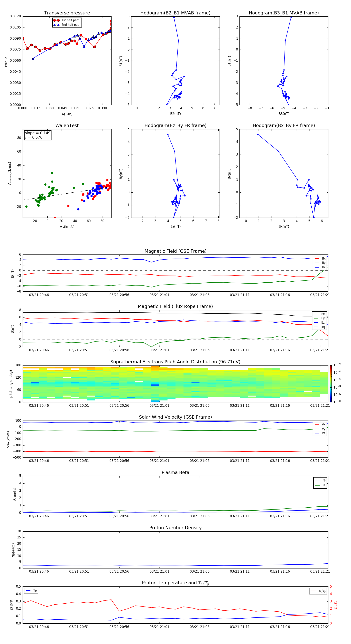The image size is (351, 644).
Task: Click 10^-26 label on color bar
Action: click(x=337, y=365)
